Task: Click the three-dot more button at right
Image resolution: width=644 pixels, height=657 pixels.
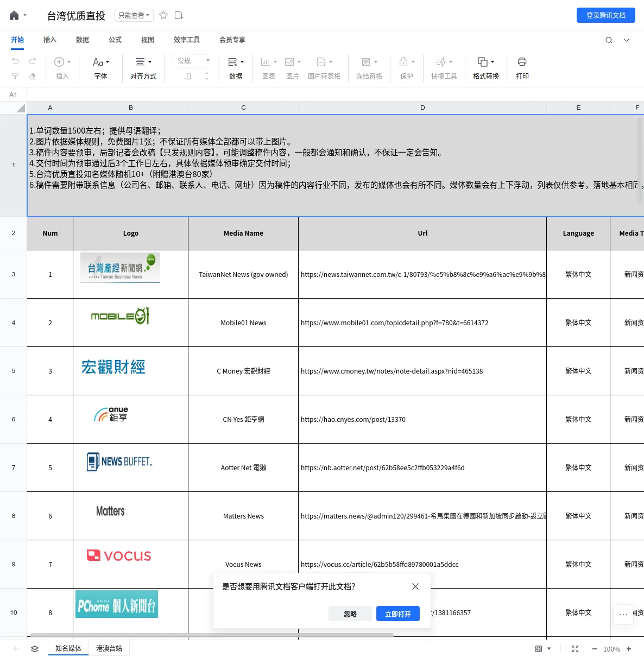Action: (623, 615)
